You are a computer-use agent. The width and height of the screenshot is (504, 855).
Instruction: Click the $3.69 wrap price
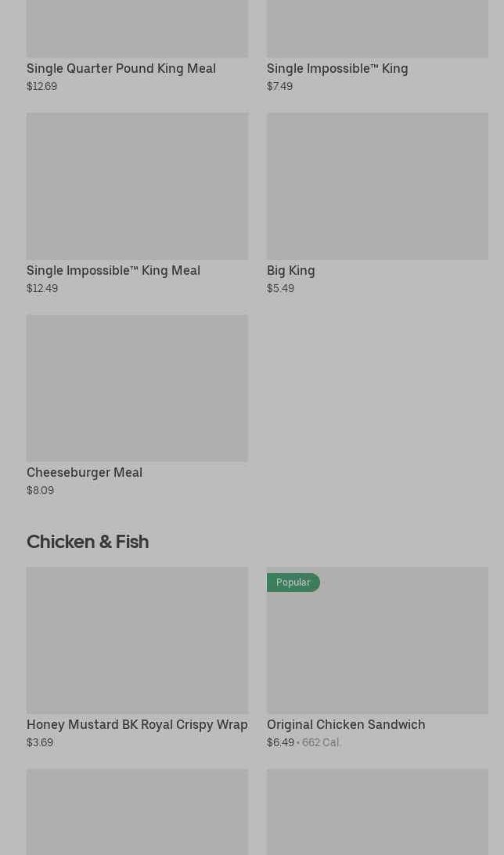(40, 742)
